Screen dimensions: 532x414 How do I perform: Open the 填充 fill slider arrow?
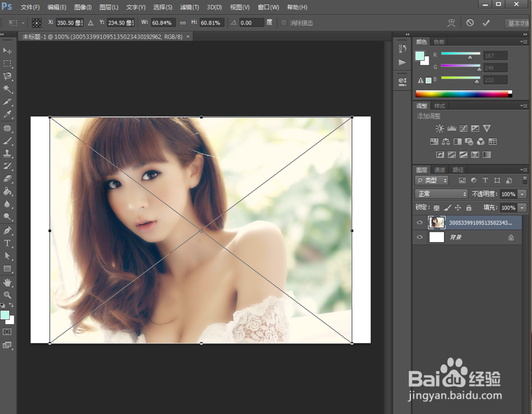click(x=522, y=207)
